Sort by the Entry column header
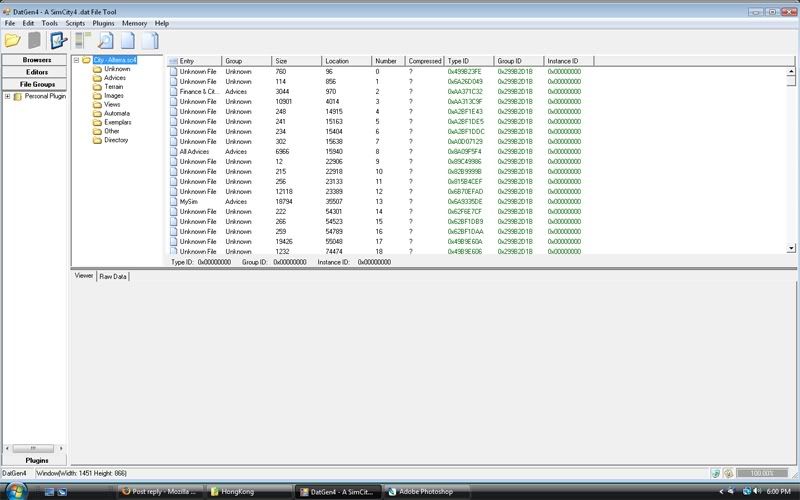800x500 pixels. 194,61
